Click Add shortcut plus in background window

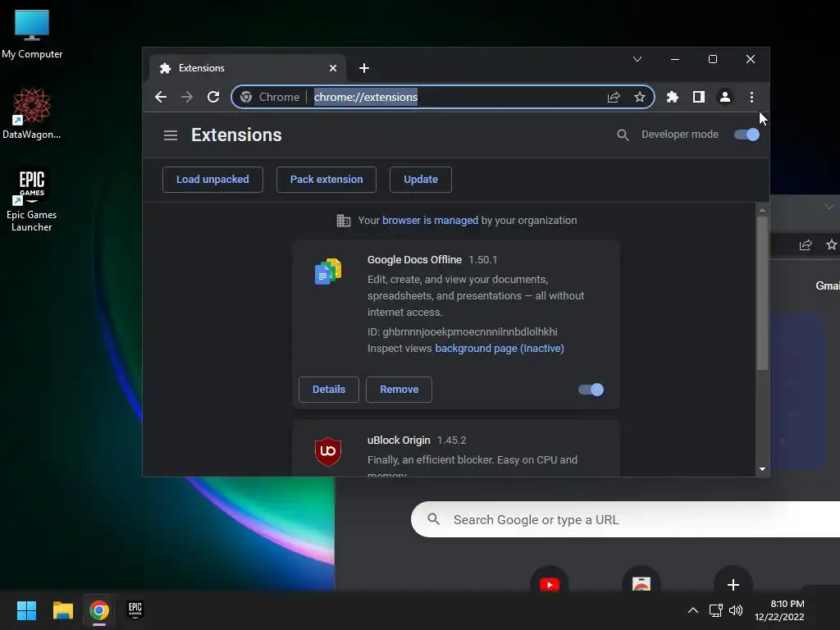[733, 583]
